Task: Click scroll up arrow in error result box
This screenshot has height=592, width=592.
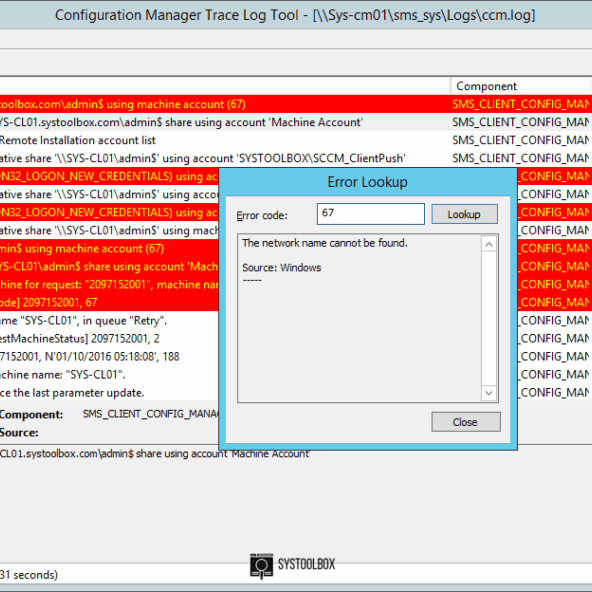Action: (489, 245)
